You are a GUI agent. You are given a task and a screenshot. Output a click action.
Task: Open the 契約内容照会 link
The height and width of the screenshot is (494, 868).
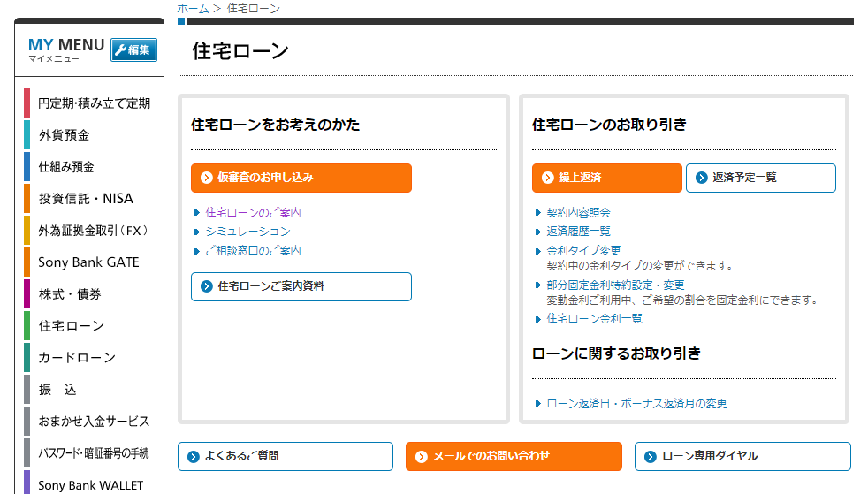pos(578,213)
